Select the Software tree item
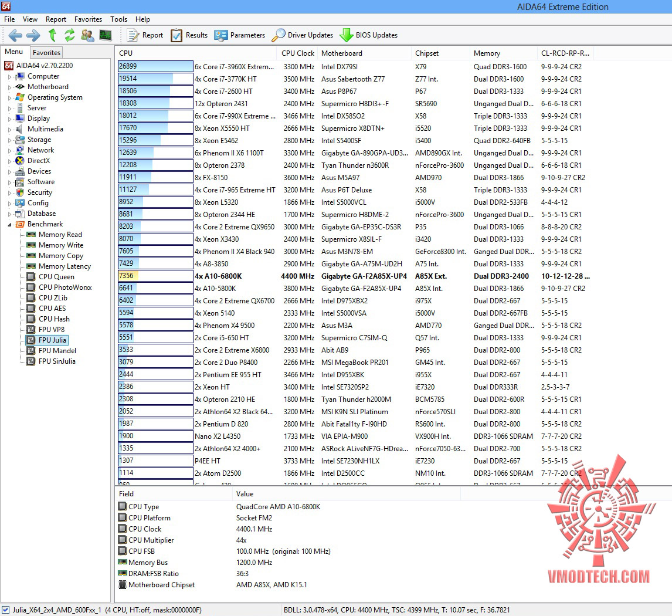The height and width of the screenshot is (616, 672). coord(40,182)
